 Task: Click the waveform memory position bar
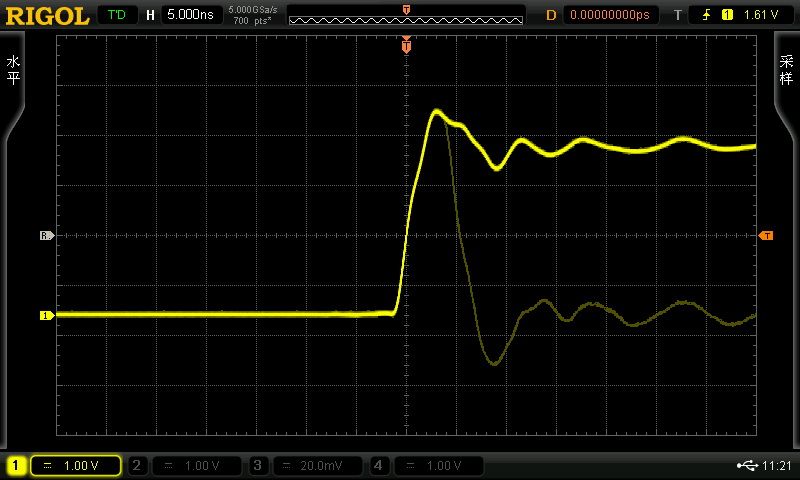405,15
